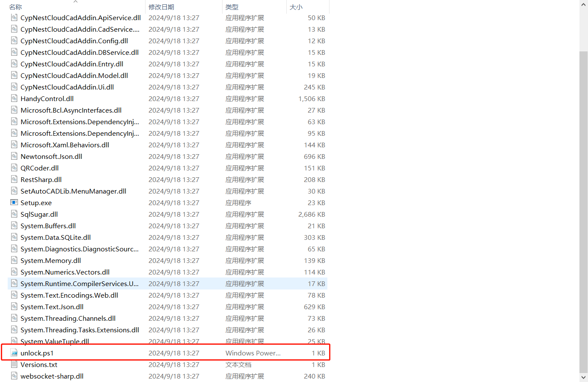Sort files by the 修改日期 column header
This screenshot has height=382, width=588.
point(161,7)
